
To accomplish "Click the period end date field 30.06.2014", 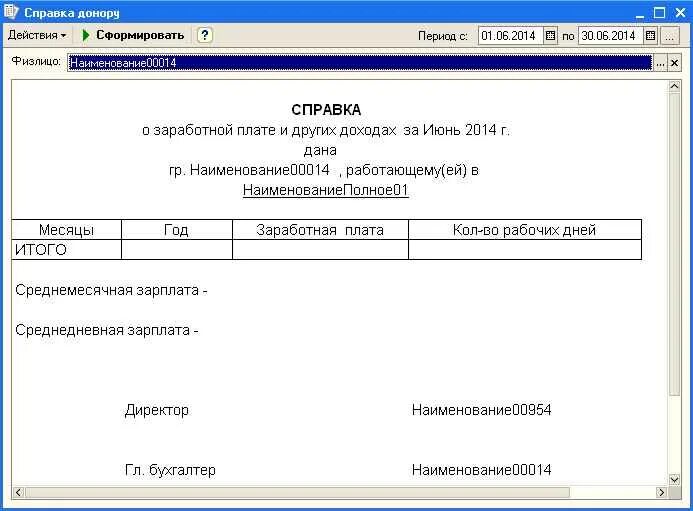I will [x=609, y=36].
